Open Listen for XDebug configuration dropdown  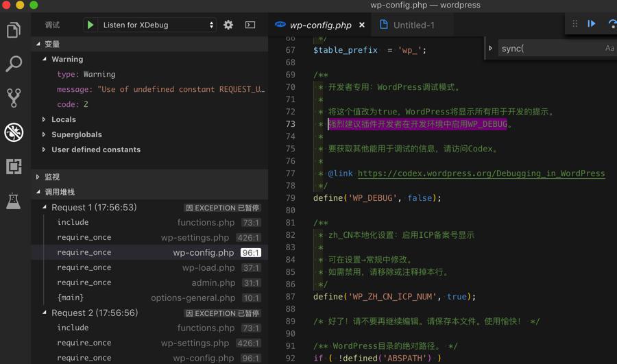coord(156,25)
